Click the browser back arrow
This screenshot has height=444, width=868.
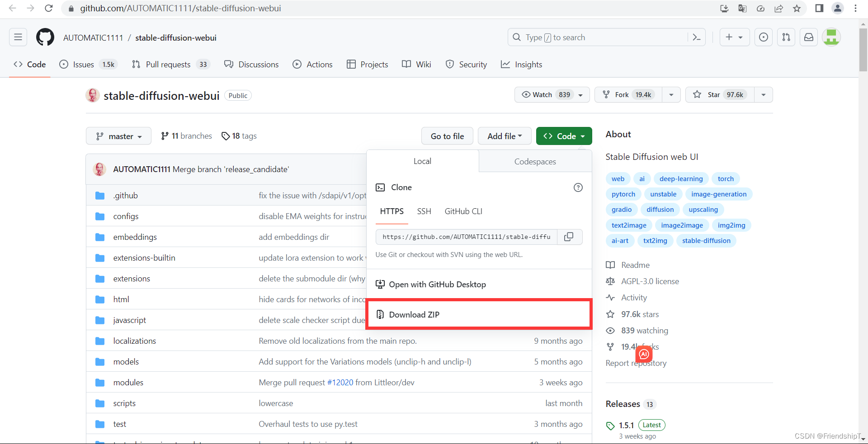pos(13,8)
